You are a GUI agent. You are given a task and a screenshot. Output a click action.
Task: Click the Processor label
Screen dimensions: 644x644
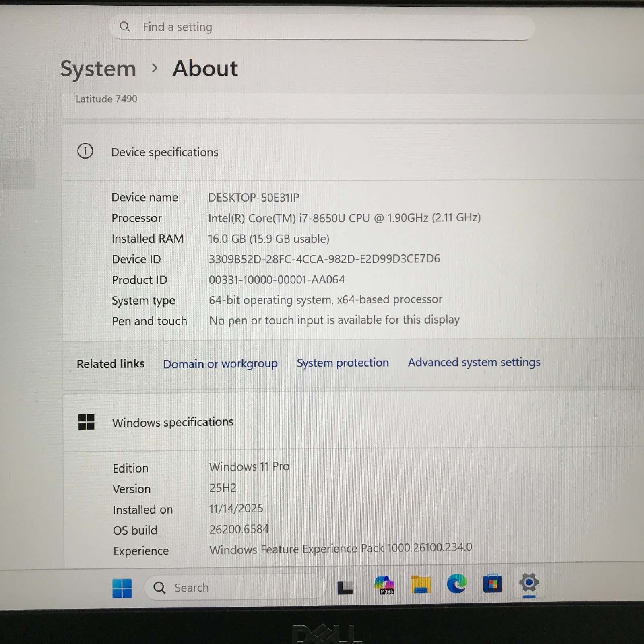click(x=137, y=218)
